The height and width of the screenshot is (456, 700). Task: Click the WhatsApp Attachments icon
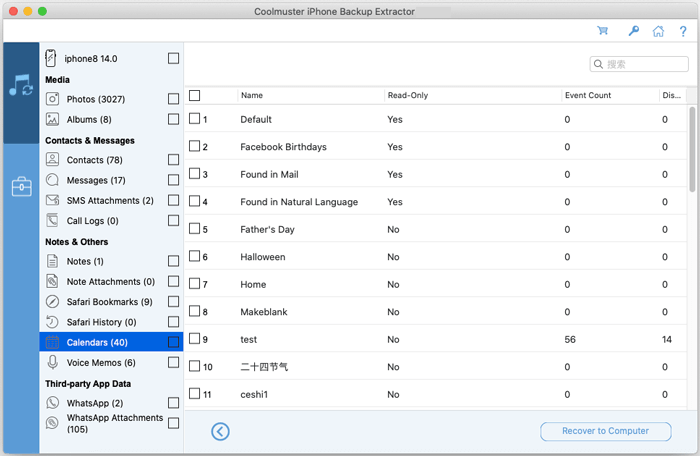(x=52, y=423)
